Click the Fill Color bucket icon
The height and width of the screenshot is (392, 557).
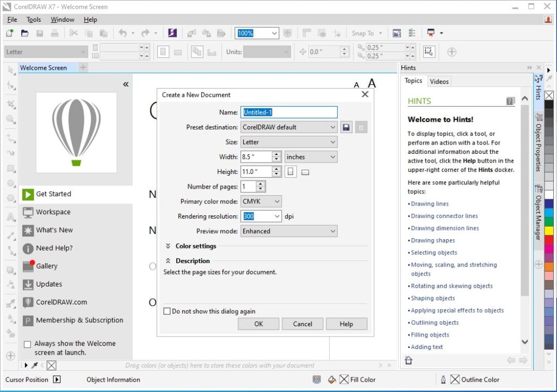(332, 379)
